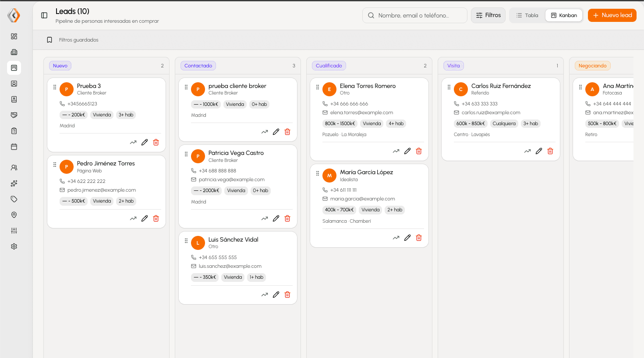The width and height of the screenshot is (644, 358).
Task: Open the map pin icon in sidebar
Action: tap(14, 215)
